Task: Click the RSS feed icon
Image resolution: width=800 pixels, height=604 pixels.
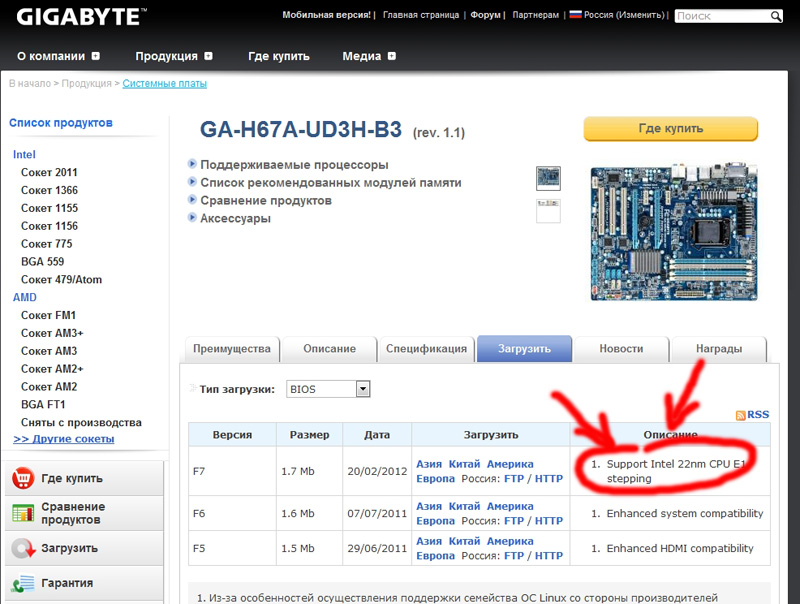Action: [740, 415]
